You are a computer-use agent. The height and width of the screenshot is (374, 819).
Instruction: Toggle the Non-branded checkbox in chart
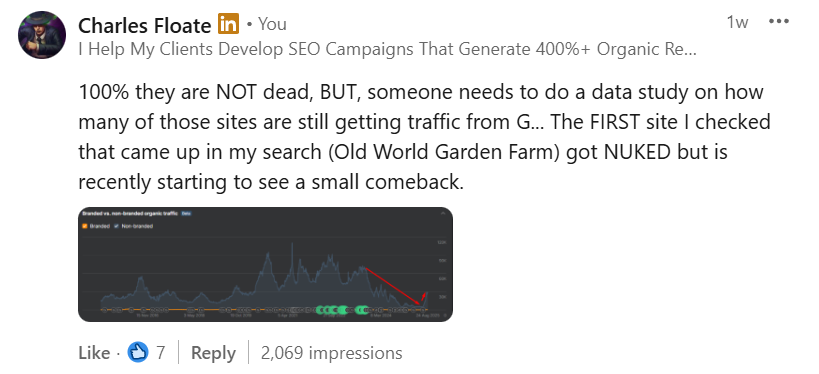click(117, 226)
